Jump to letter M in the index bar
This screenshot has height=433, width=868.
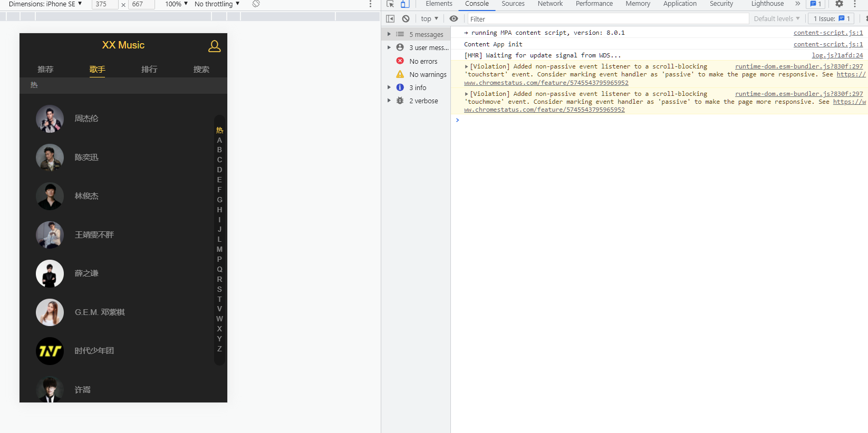click(x=219, y=249)
